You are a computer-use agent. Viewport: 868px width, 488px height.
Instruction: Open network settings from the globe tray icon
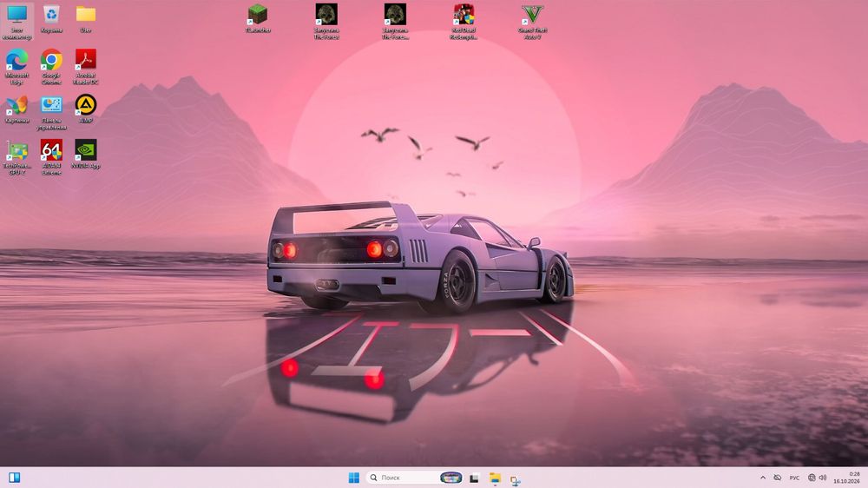[x=812, y=478]
